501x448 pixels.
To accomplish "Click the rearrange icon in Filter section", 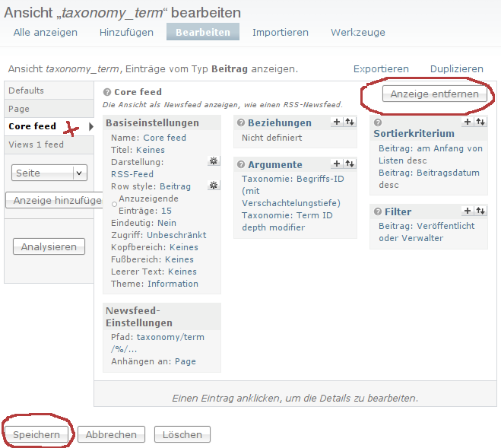I will click(x=480, y=211).
